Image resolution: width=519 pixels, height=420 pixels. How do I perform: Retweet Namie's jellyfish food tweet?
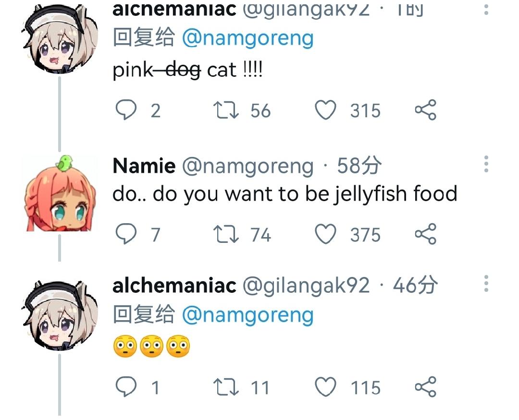point(226,234)
